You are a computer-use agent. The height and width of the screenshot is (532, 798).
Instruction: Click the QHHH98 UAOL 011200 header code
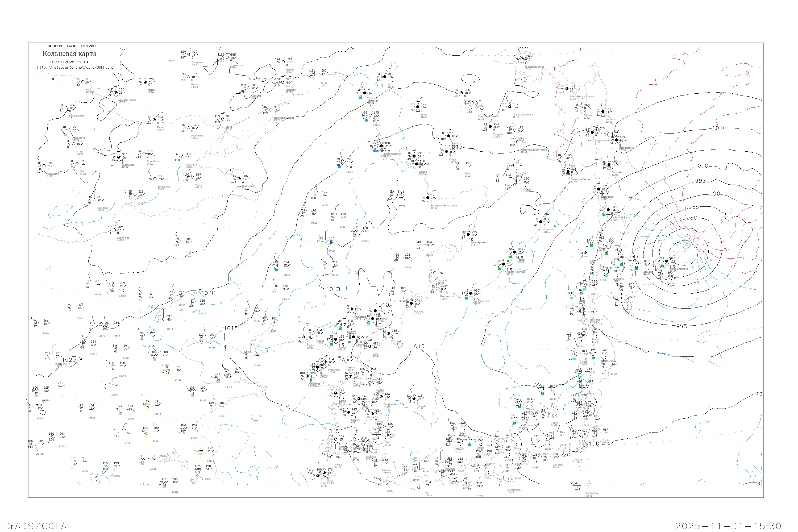72,46
